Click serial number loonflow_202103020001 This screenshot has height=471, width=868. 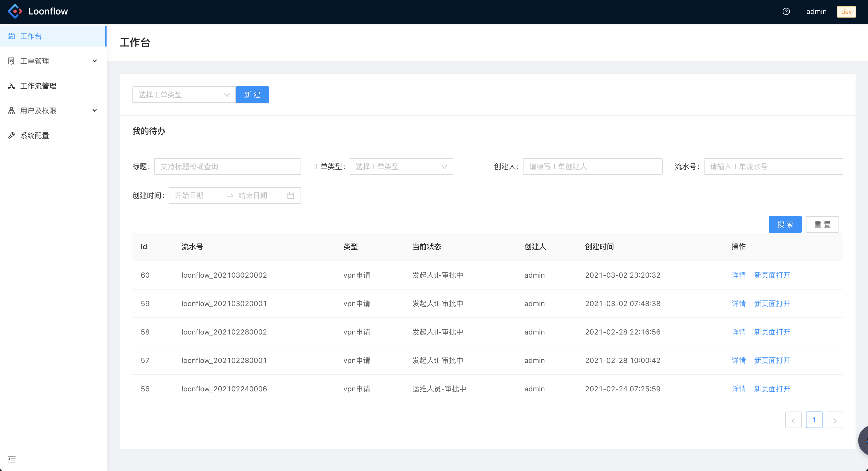point(224,304)
